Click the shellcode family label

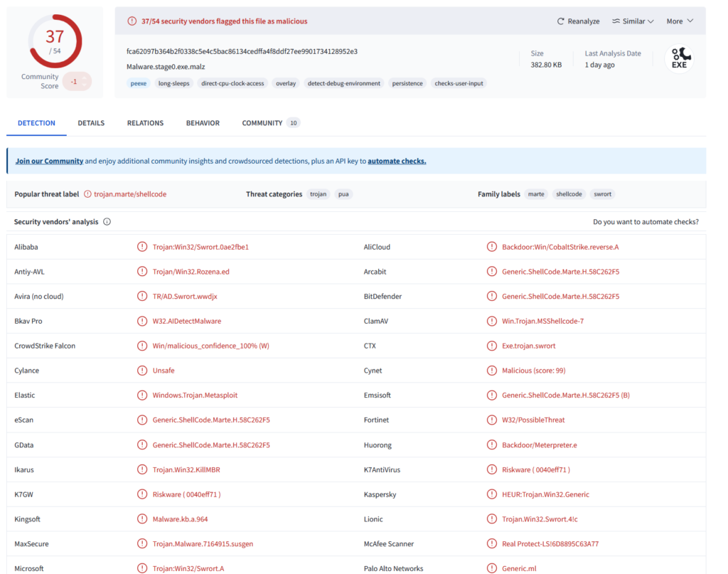tap(569, 194)
